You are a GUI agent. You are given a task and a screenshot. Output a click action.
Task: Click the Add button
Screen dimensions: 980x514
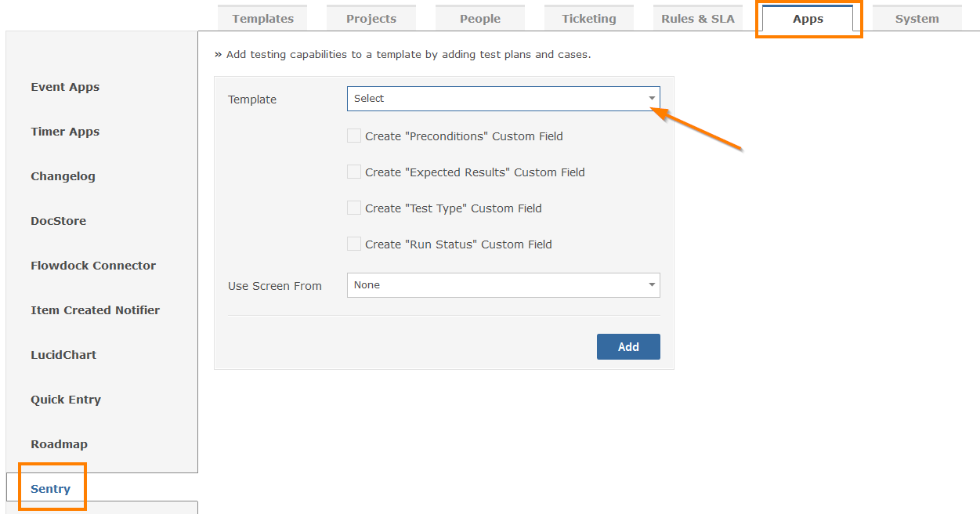tap(628, 346)
